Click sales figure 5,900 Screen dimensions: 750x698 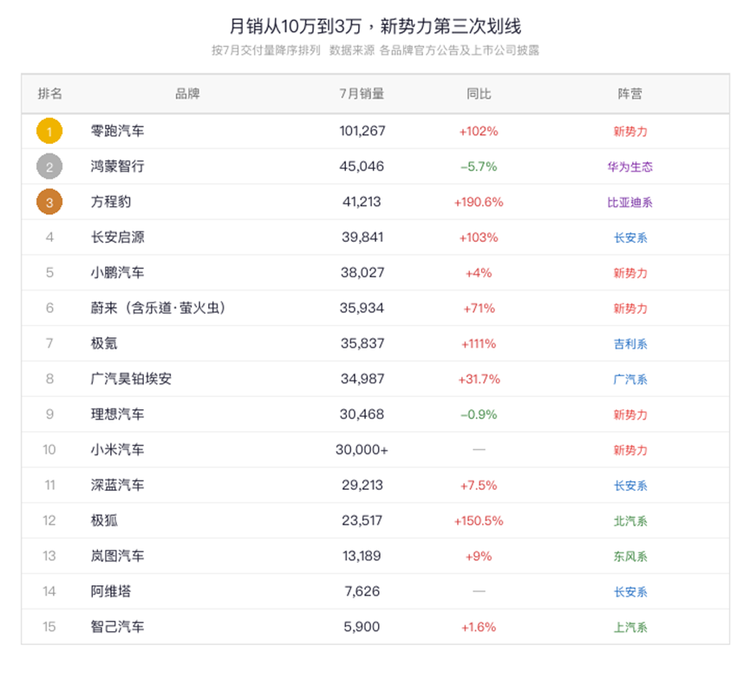[x=362, y=627]
